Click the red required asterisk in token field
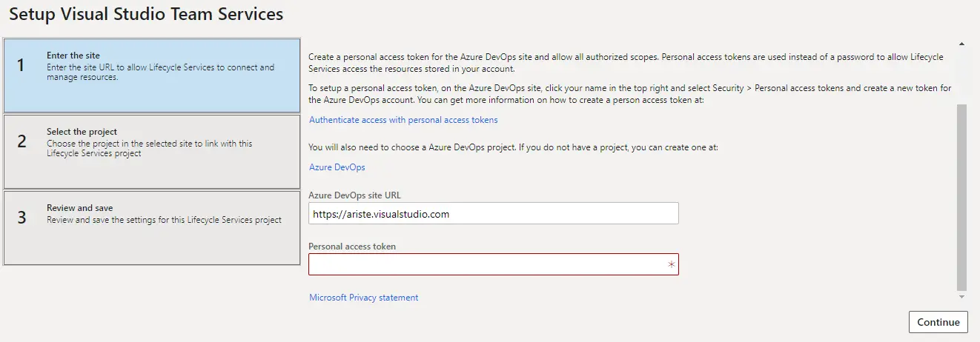This screenshot has width=980, height=342. click(672, 264)
